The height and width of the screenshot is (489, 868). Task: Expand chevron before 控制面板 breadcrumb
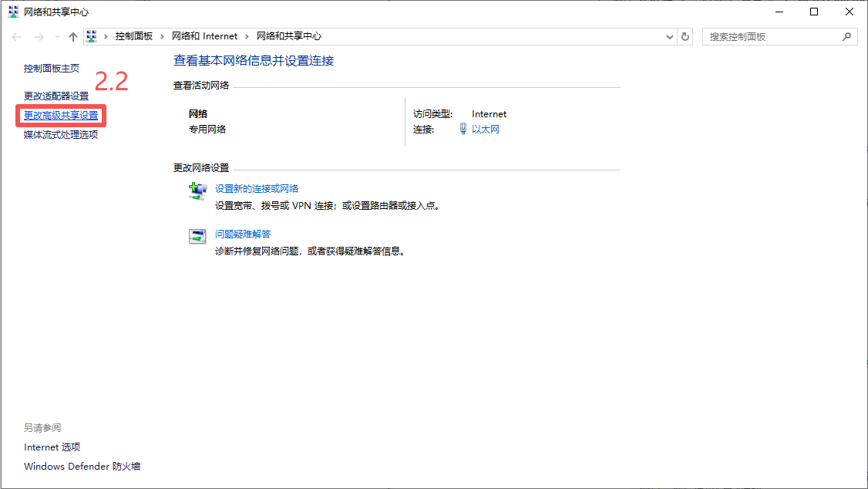(106, 36)
